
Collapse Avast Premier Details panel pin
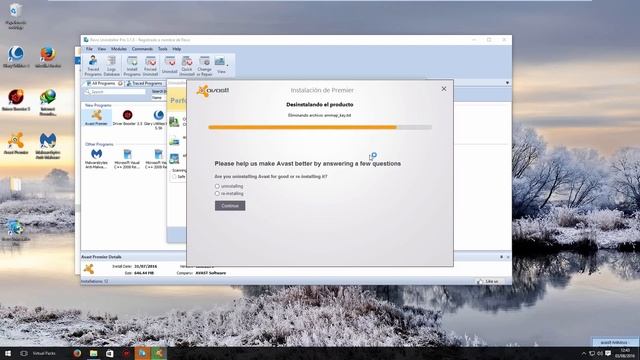pos(501,257)
